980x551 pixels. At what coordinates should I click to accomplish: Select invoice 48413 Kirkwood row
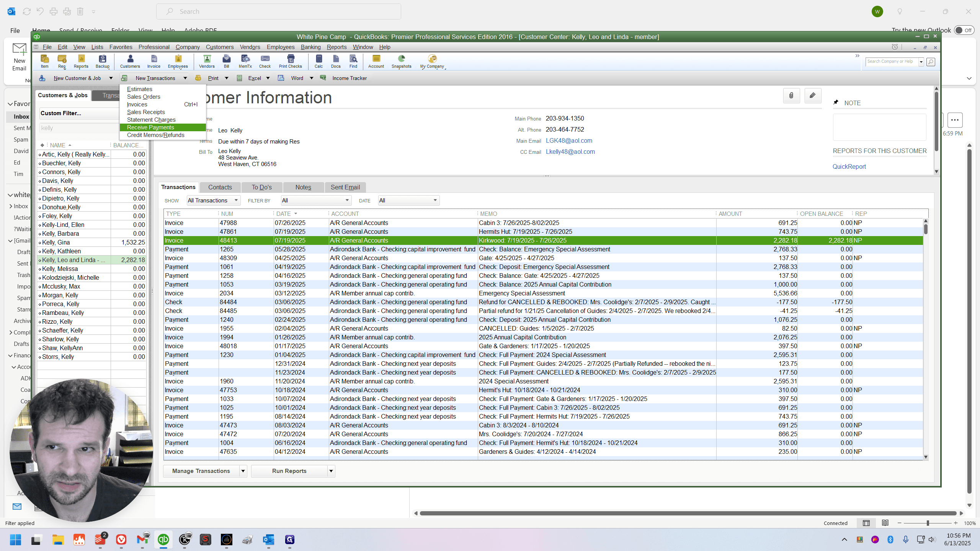point(543,240)
